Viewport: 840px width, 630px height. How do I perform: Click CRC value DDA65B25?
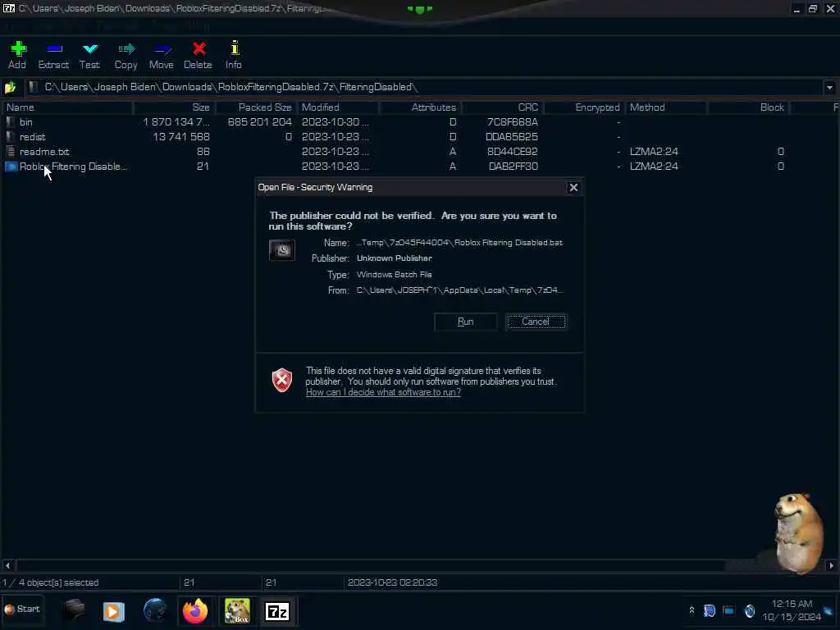511,137
